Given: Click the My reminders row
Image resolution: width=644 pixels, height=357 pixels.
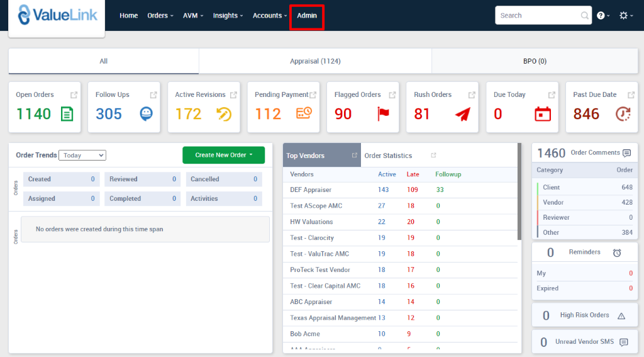Looking at the screenshot, I should pyautogui.click(x=585, y=273).
